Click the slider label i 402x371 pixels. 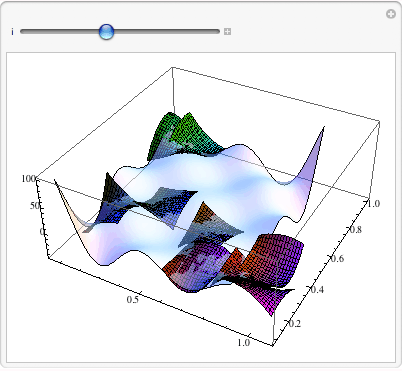click(x=12, y=32)
